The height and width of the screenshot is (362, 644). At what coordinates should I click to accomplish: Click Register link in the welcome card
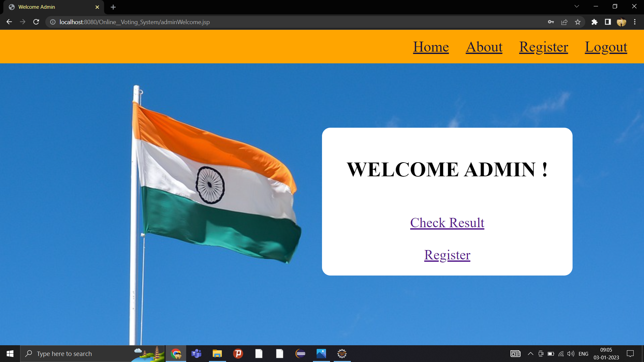pos(447,255)
